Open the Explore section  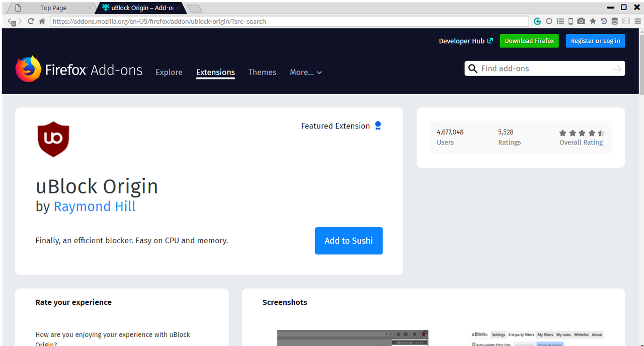[x=169, y=73]
